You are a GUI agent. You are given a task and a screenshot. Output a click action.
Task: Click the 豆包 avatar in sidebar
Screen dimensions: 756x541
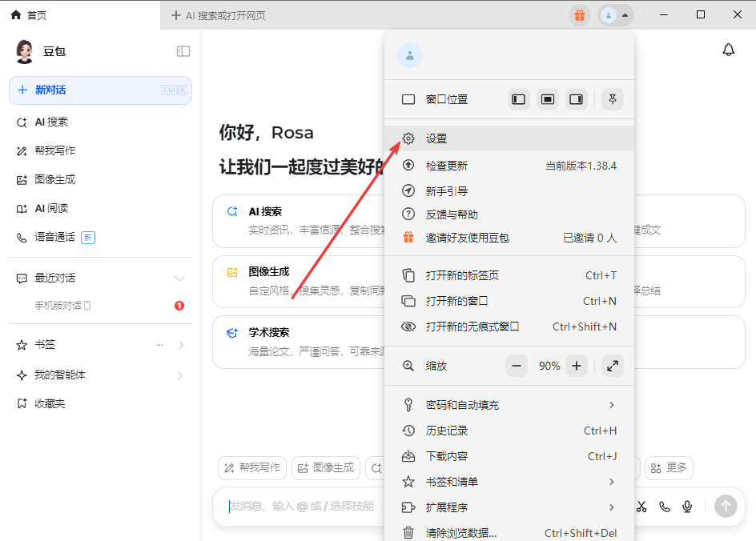(x=24, y=51)
